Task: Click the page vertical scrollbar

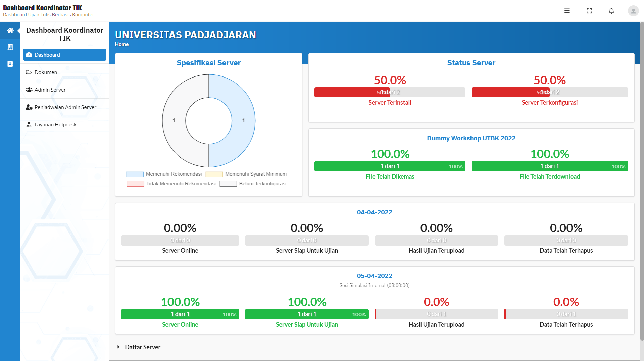Action: pos(642,181)
